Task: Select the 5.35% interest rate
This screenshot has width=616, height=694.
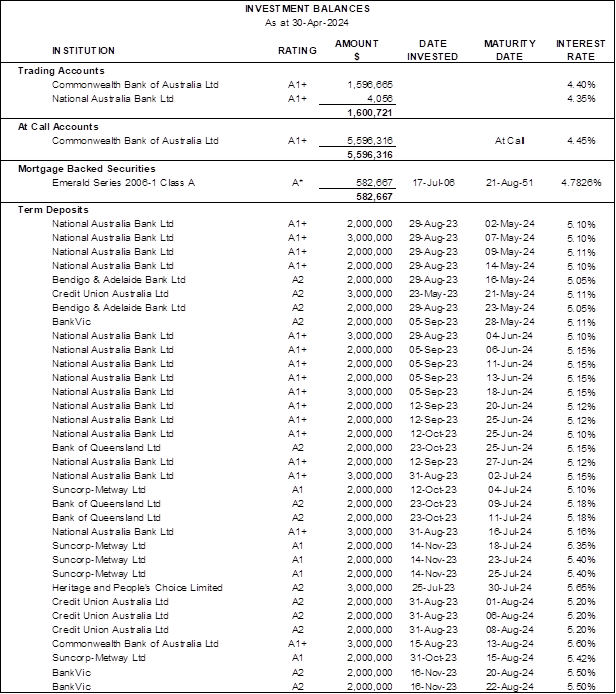Action: coord(581,546)
